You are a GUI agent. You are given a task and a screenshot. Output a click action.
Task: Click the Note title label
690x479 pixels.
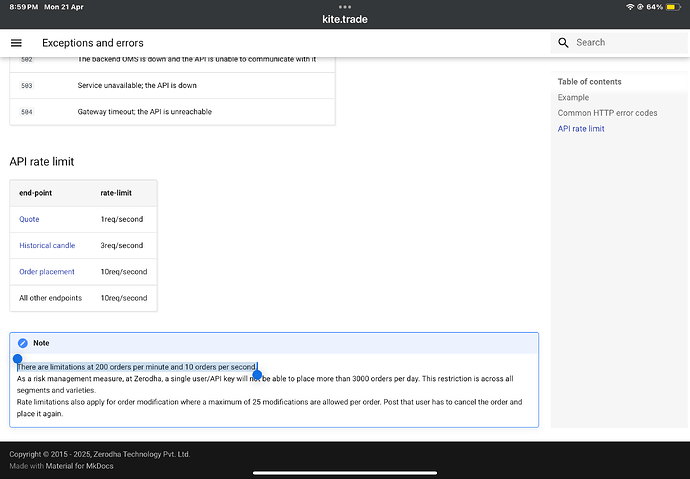click(x=41, y=343)
